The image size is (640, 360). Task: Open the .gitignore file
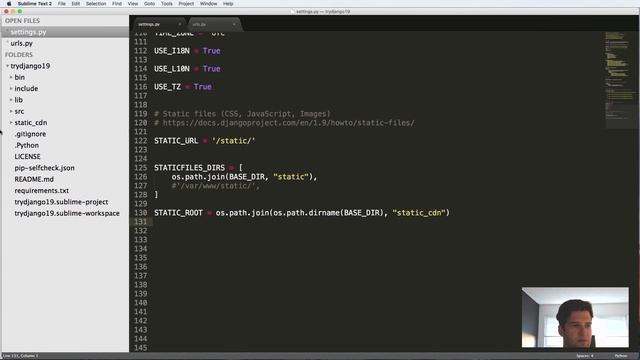(x=30, y=134)
